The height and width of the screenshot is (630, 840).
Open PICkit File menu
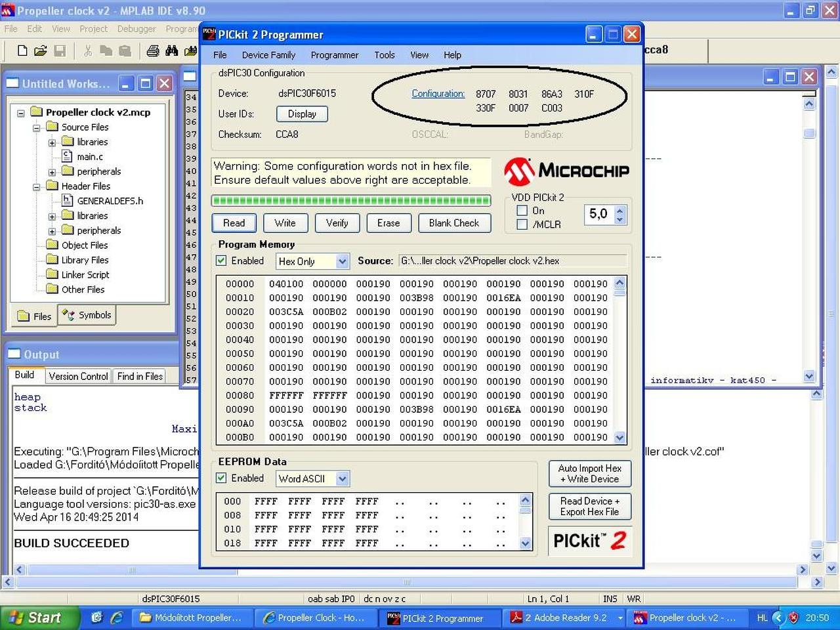pos(220,55)
